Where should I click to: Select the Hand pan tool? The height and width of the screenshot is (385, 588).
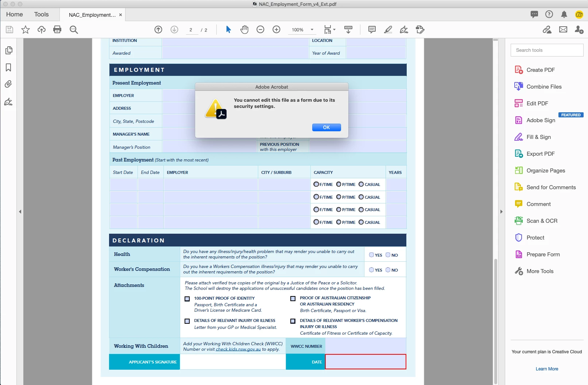click(x=244, y=30)
